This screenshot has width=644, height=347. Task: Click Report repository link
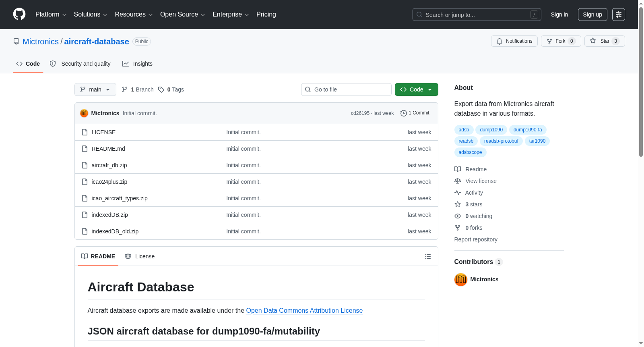click(x=476, y=239)
